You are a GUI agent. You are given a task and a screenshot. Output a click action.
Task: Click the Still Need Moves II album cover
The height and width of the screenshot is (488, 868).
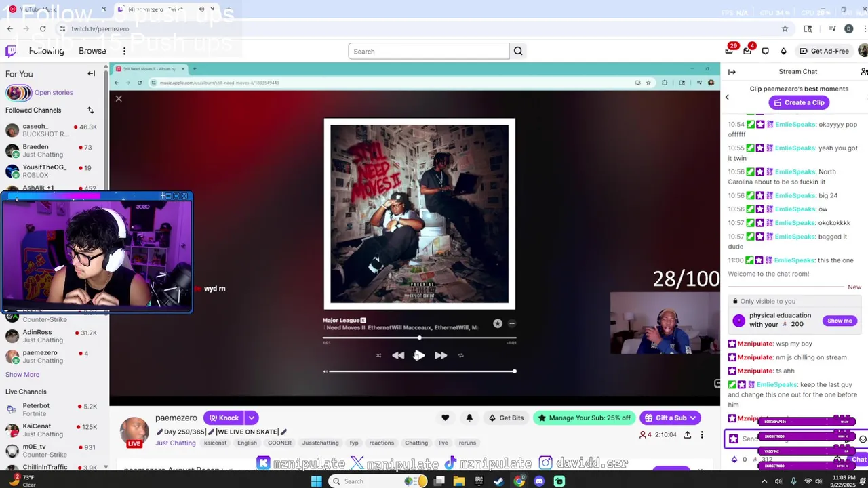[x=419, y=214]
